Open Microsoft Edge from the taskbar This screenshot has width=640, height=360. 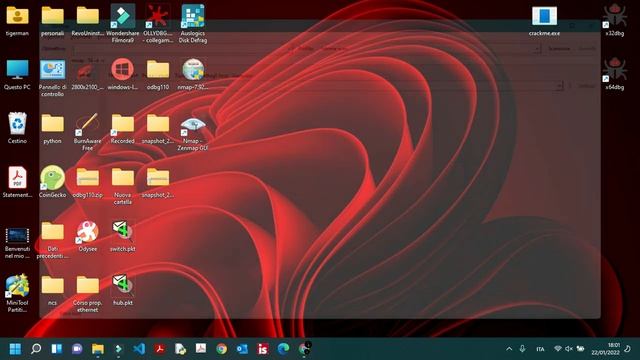click(x=283, y=349)
